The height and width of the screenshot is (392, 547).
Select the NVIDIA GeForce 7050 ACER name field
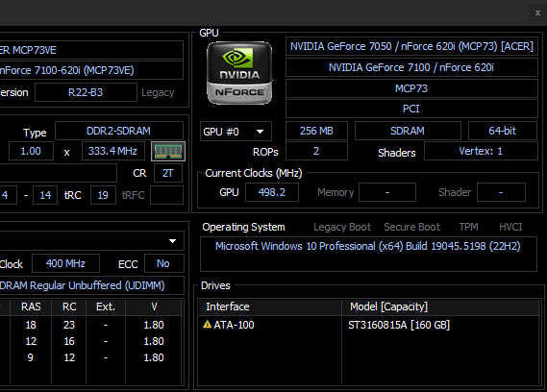point(411,46)
